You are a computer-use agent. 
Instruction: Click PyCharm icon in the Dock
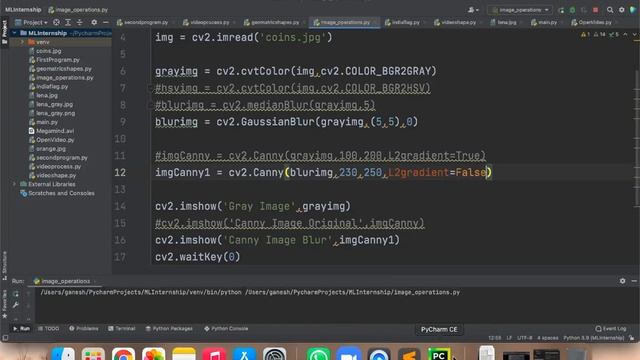point(439,354)
